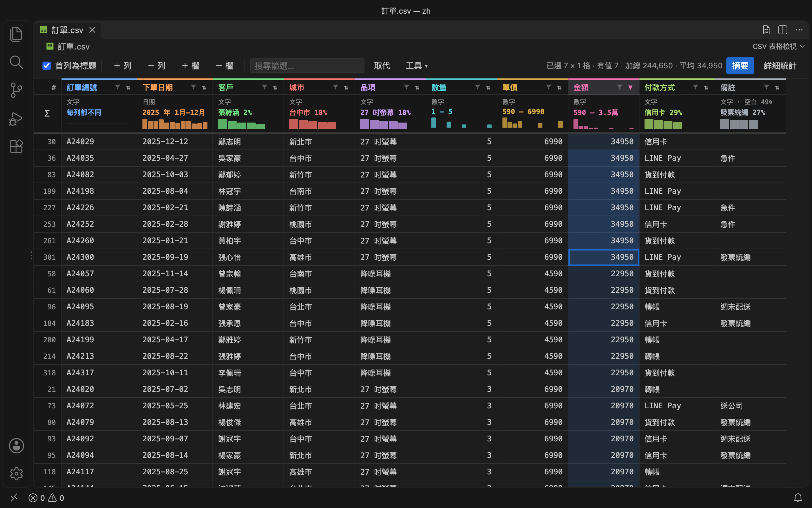
Task: Click errors and warnings status indicator
Action: click(x=46, y=498)
